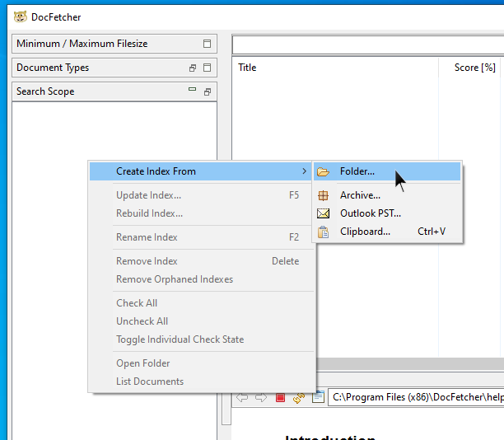The height and width of the screenshot is (440, 504).
Task: Click List Documents menu entry
Action: tap(200, 381)
